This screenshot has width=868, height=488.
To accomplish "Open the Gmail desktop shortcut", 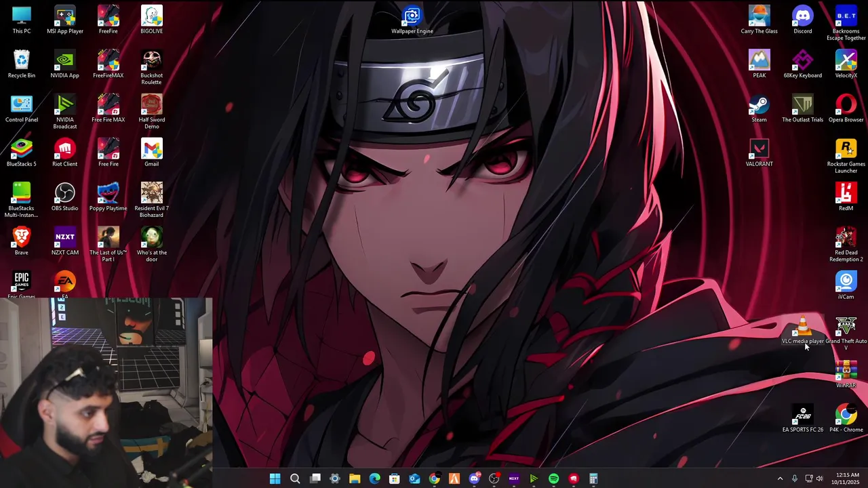I will [152, 152].
